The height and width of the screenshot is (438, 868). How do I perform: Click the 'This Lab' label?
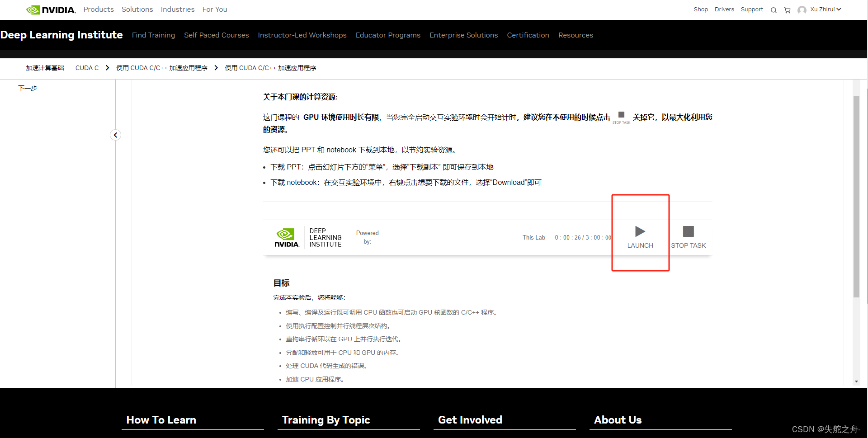[534, 237]
